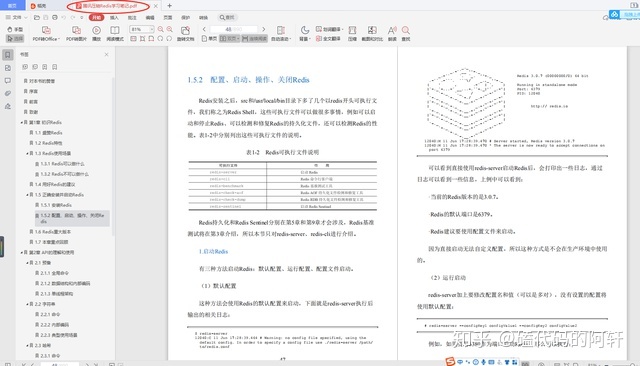
Task: Convert PDF to image
Action: click(76, 33)
